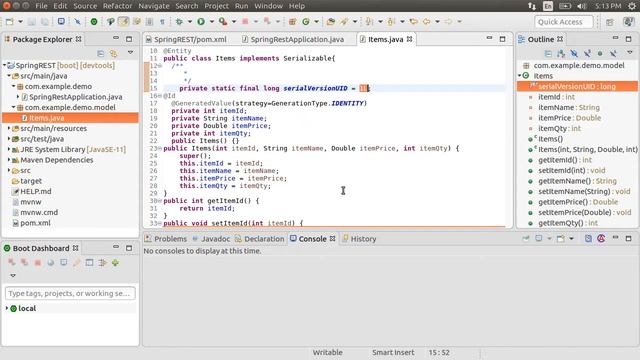Toggle Link with Editor in Package Explorer
This screenshot has width=640, height=360.
113,53
